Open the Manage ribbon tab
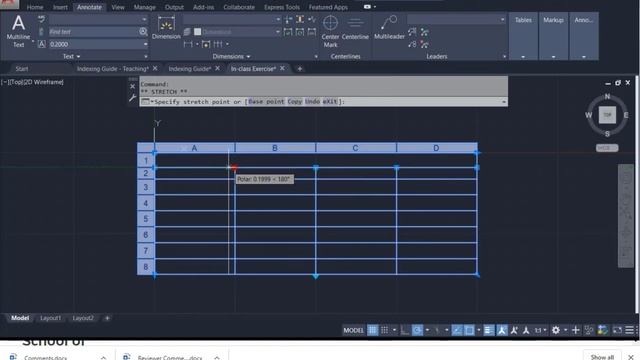This screenshot has width=640, height=360. 144,7
